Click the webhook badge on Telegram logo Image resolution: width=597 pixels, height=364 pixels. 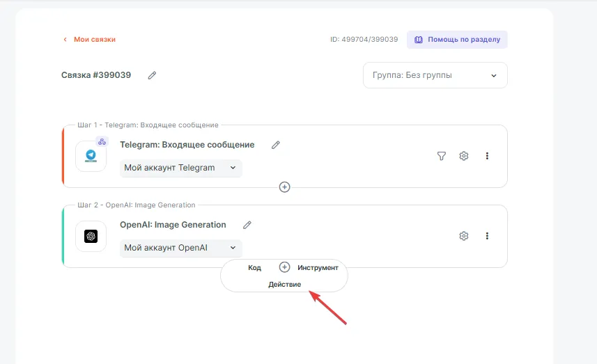point(102,141)
